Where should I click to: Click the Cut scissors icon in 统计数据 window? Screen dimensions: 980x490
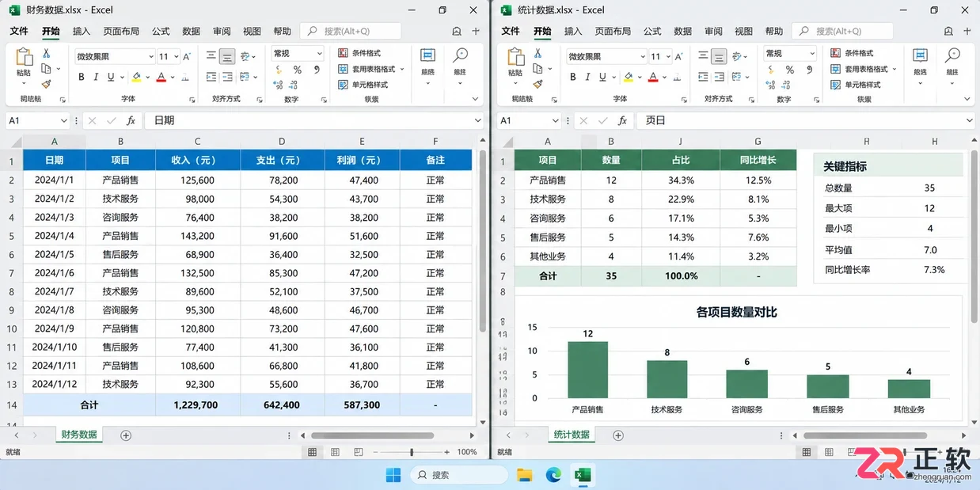pyautogui.click(x=538, y=53)
